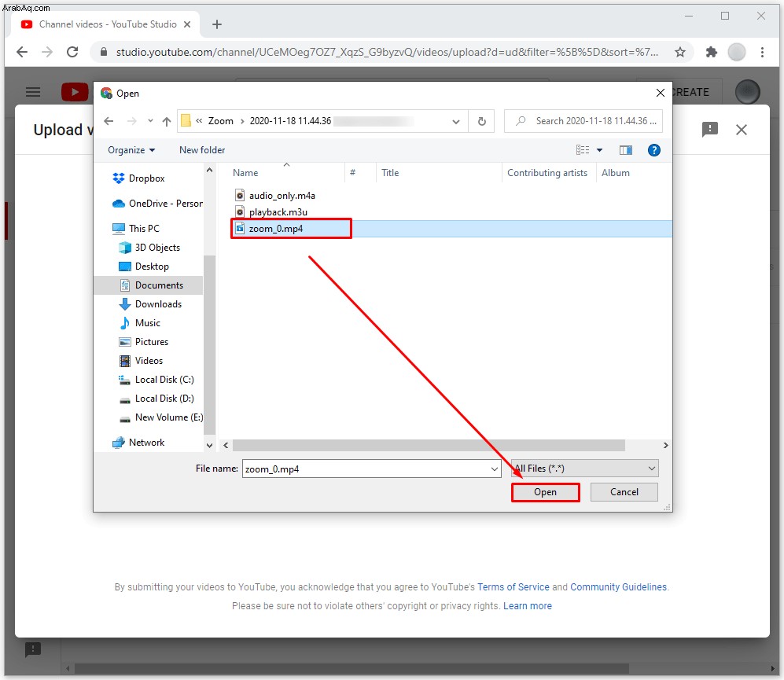Sort files by the Name column header
The image size is (784, 680).
click(245, 173)
